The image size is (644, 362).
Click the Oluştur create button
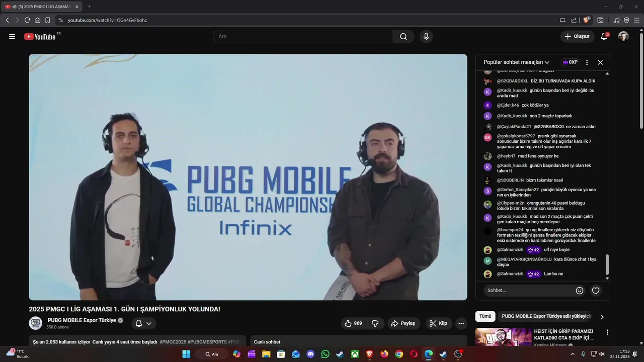577,36
